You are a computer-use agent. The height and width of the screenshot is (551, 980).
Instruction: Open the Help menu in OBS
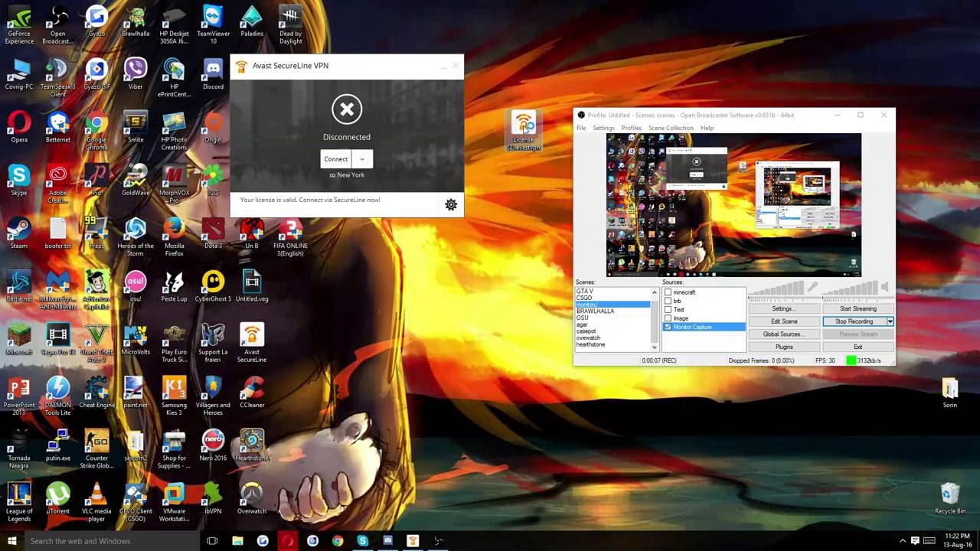[x=707, y=128]
